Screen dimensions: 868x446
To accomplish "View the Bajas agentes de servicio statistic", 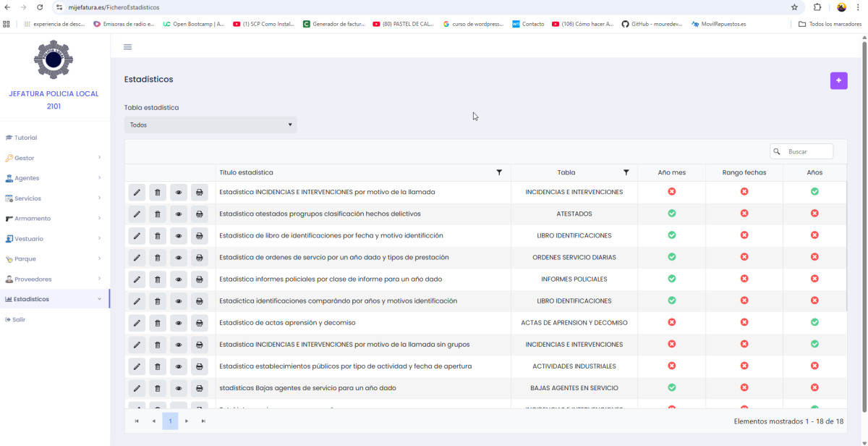I will (179, 388).
